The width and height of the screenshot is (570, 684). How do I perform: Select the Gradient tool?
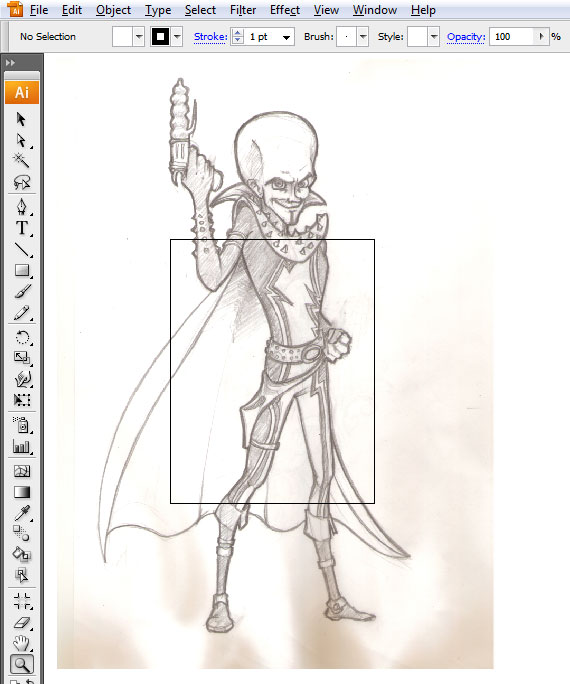pos(21,492)
